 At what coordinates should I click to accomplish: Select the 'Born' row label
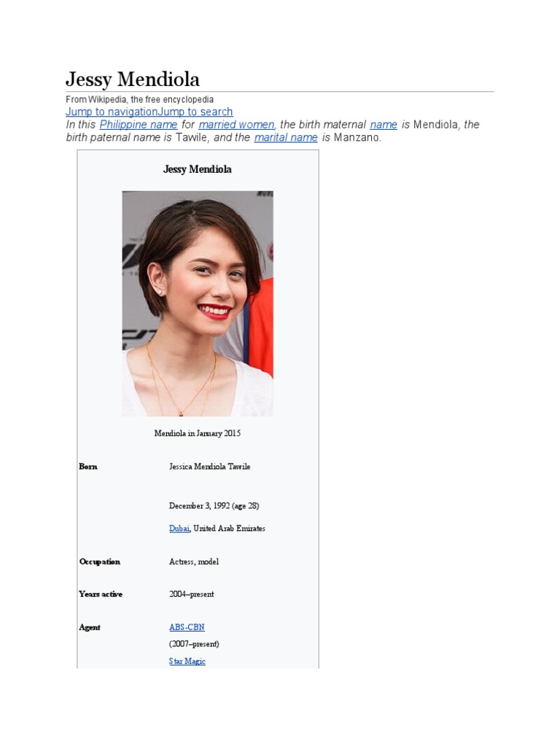[x=88, y=466]
